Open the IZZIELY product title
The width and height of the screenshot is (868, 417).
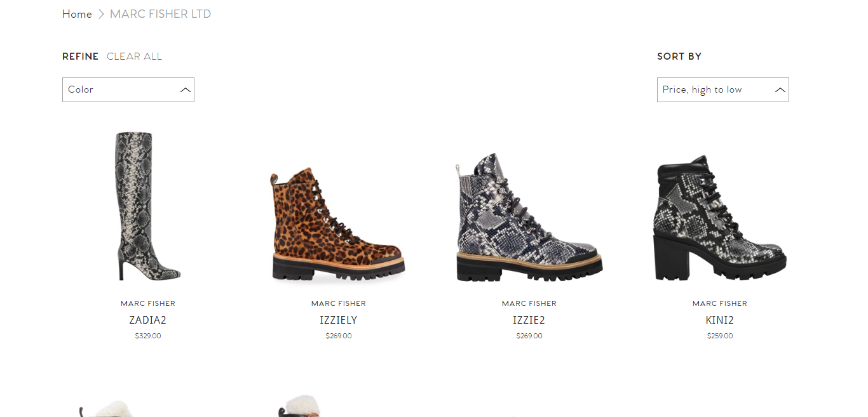[339, 321]
